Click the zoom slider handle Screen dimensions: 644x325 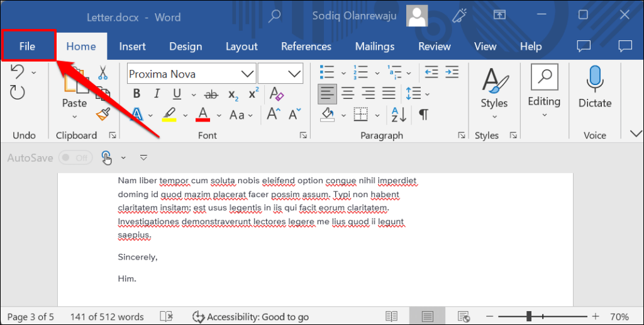[530, 316]
